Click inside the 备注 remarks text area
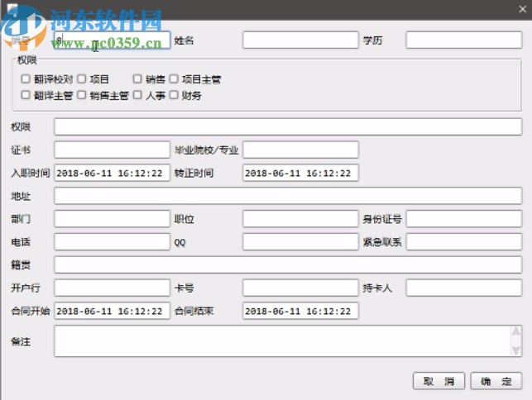 click(x=283, y=341)
